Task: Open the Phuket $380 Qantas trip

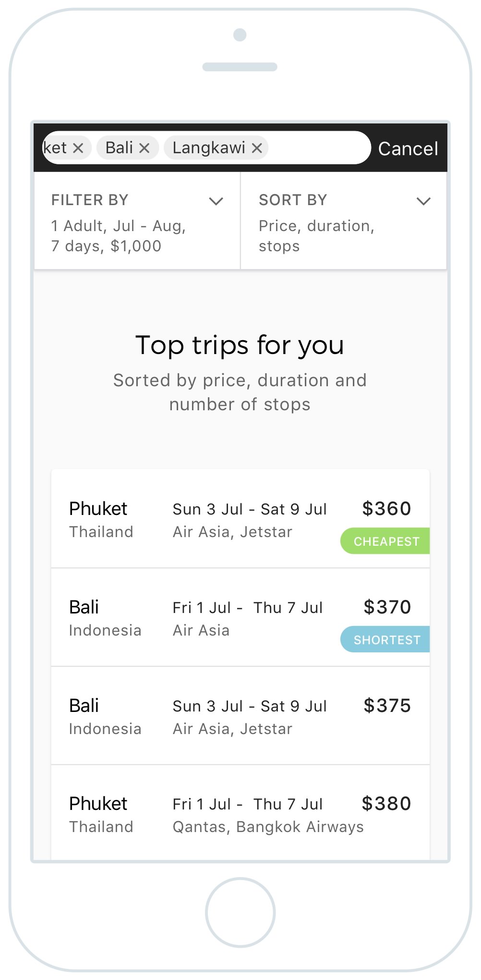Action: 240,813
